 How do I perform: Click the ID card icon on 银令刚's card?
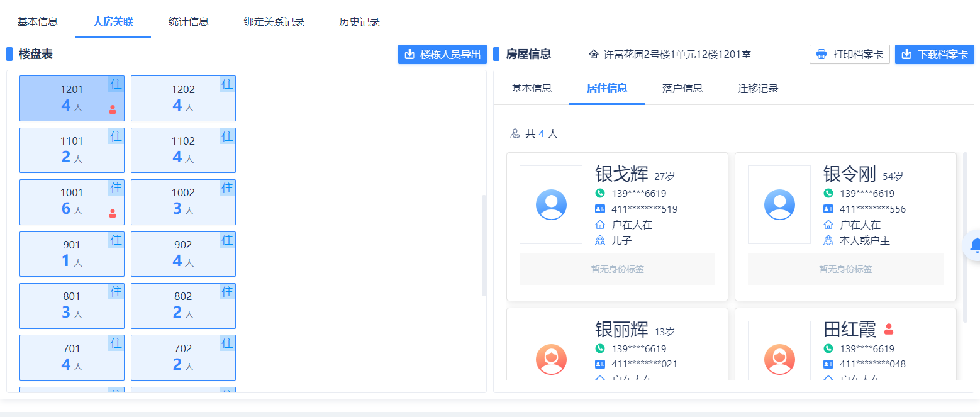click(x=828, y=209)
